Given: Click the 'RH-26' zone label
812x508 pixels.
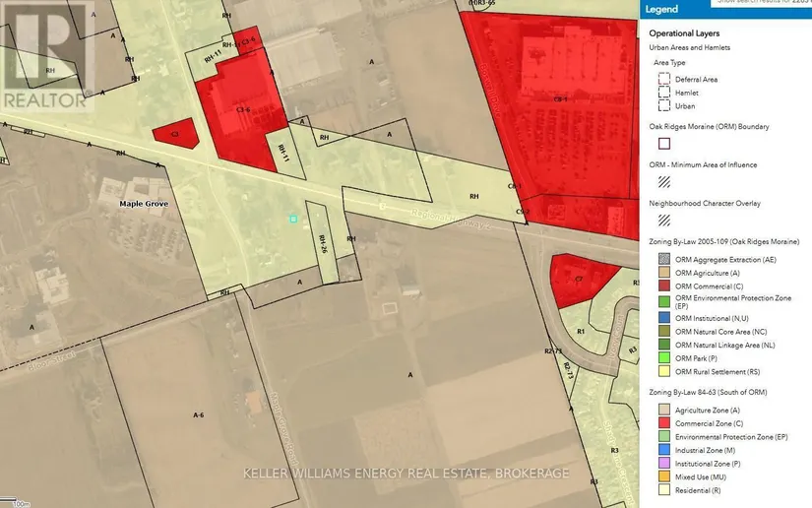Looking at the screenshot, I should coord(323,244).
